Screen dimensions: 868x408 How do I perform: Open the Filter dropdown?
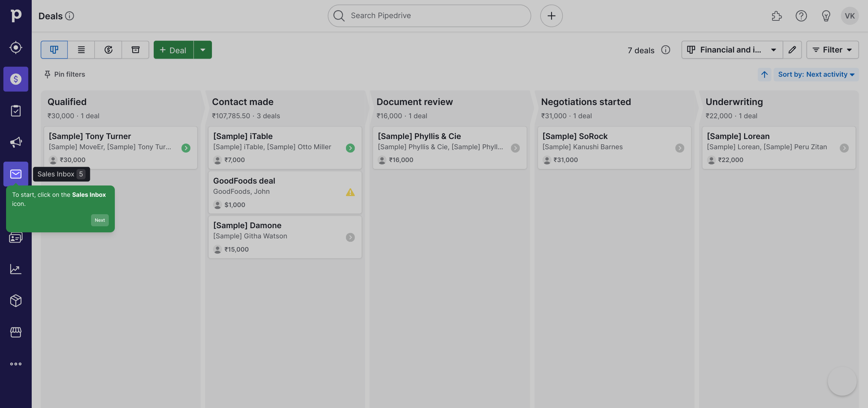tap(832, 50)
